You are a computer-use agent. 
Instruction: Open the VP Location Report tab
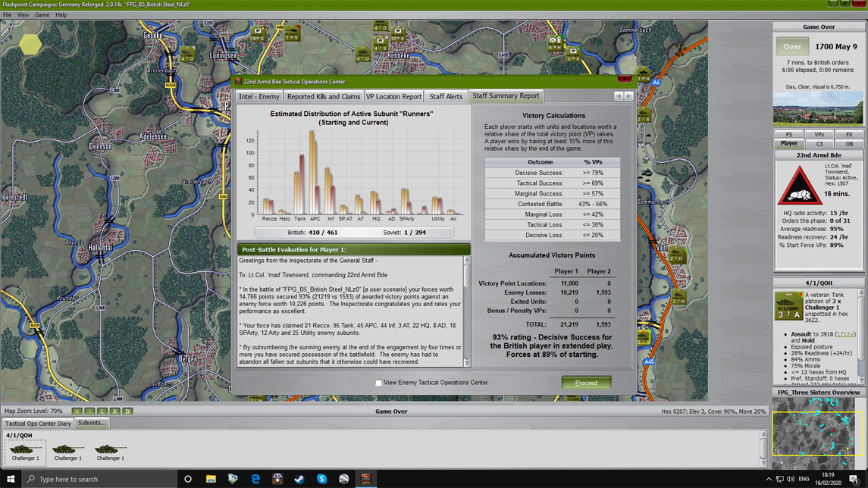tap(393, 97)
